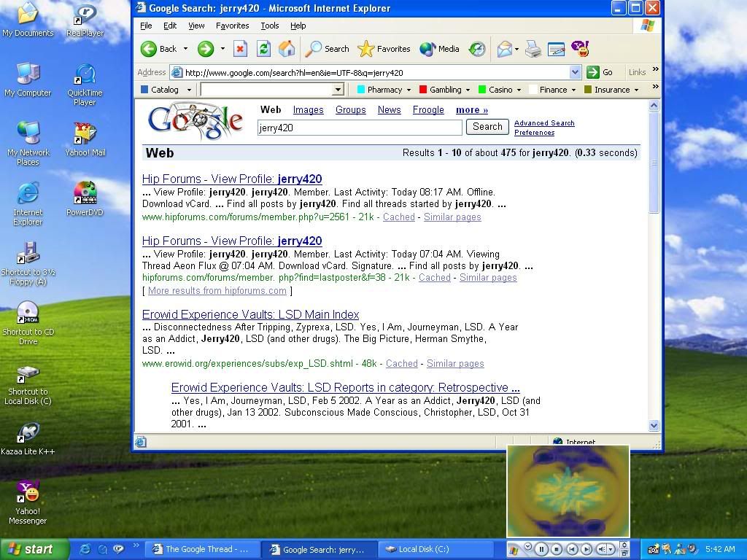
Task: Open Kazaa Lite K++ desktop icon
Action: [x=28, y=438]
